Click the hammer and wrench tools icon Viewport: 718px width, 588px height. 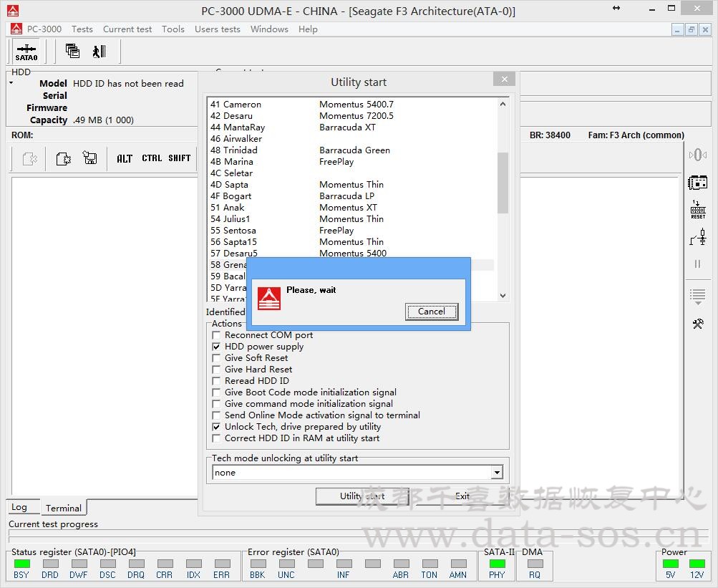697,324
